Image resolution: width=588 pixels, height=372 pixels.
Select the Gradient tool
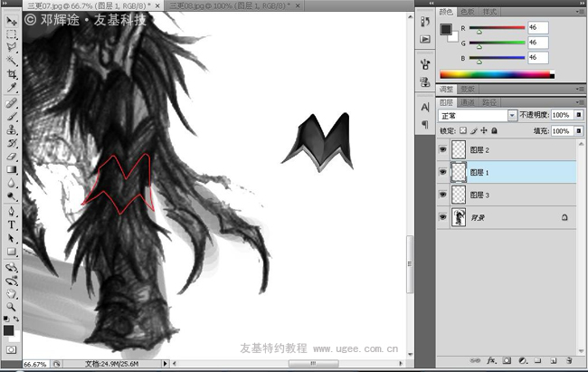(x=11, y=169)
